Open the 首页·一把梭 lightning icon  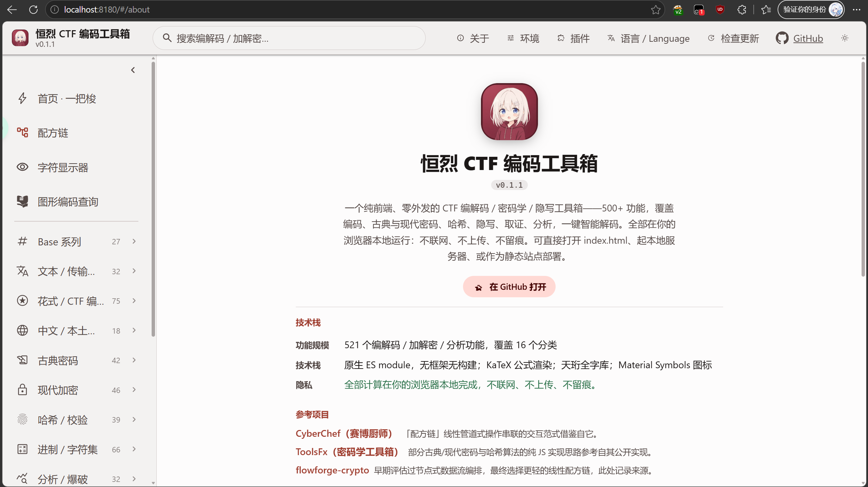(22, 98)
